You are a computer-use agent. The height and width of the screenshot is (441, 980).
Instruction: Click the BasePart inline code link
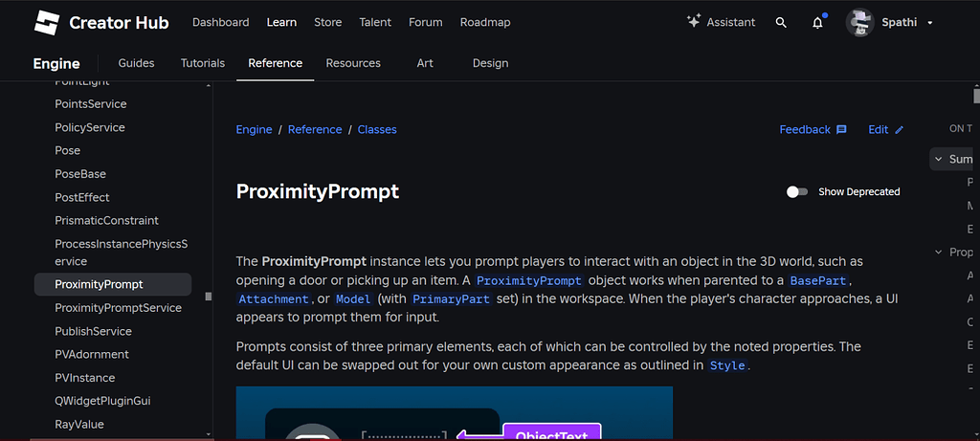coord(818,280)
